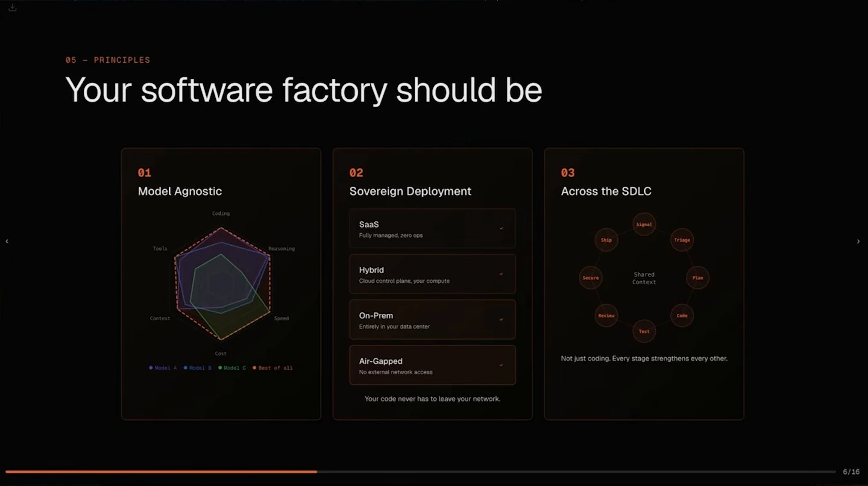This screenshot has height=486, width=868.
Task: Click the Context axis label on radar chart
Action: click(x=160, y=319)
